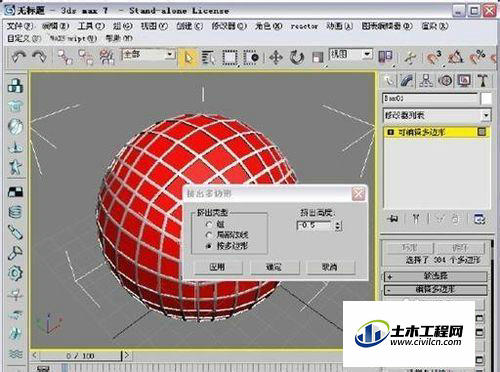
Task: Click the 取消 button in dialog
Action: (x=330, y=267)
